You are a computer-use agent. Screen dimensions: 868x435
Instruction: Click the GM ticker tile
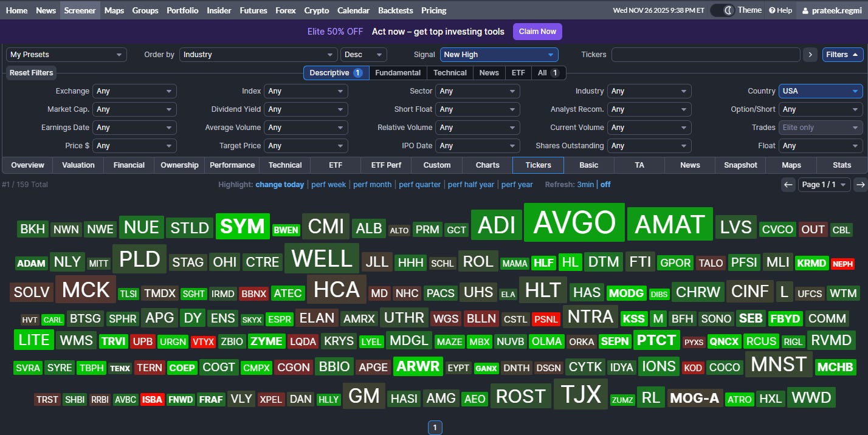coord(363,396)
